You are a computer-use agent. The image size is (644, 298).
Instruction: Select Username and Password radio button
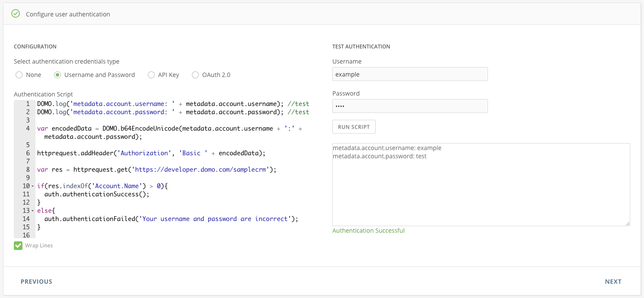pyautogui.click(x=57, y=75)
